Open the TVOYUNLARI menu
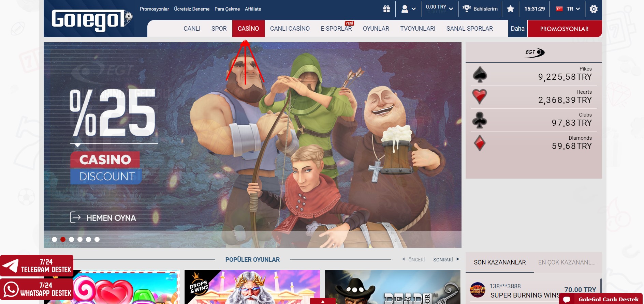The height and width of the screenshot is (304, 644). tap(418, 29)
